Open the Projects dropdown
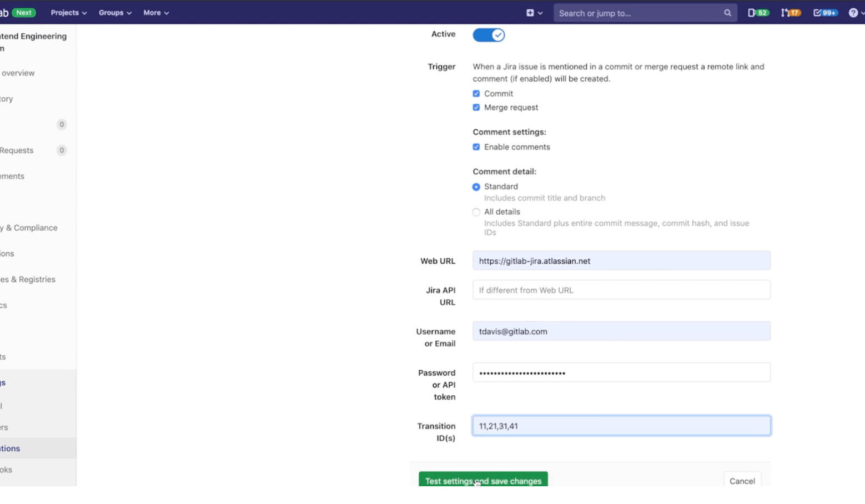 [68, 12]
